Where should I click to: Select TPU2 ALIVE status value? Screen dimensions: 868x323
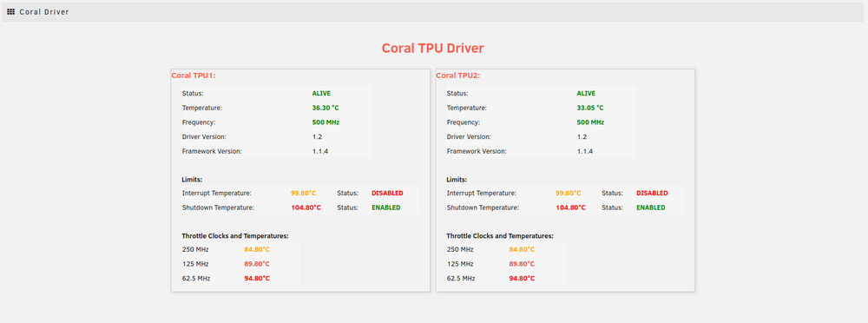click(x=586, y=94)
